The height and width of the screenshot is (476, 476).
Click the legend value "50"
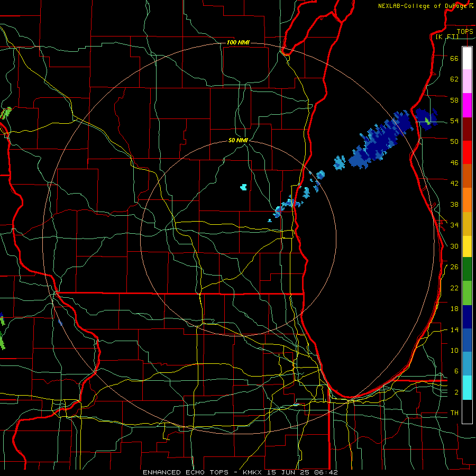454,142
